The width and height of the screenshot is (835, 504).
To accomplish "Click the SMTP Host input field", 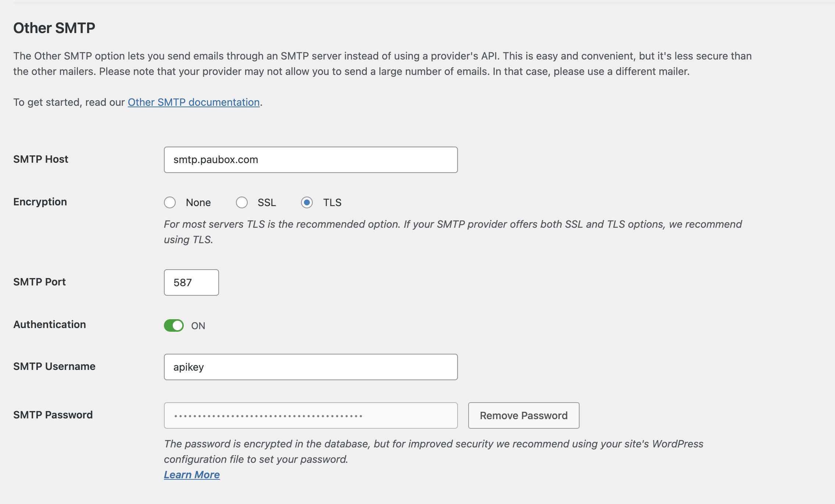I will (311, 160).
